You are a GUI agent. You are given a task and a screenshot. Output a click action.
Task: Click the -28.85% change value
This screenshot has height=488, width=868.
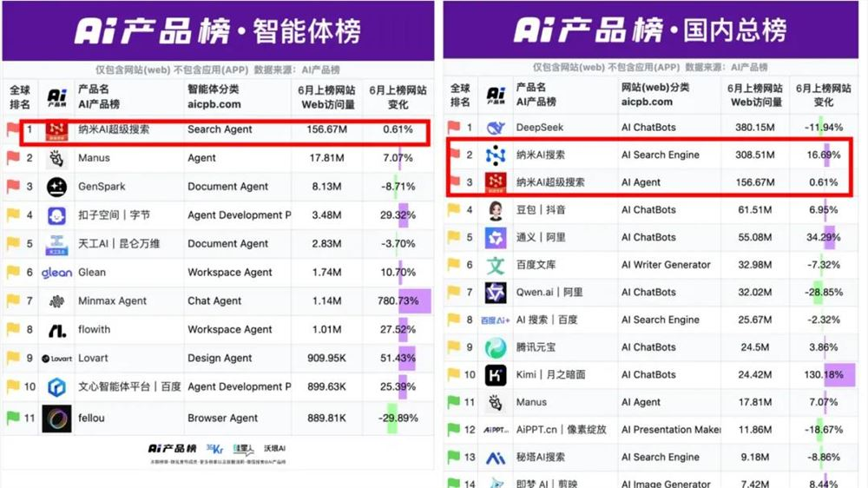pos(824,293)
